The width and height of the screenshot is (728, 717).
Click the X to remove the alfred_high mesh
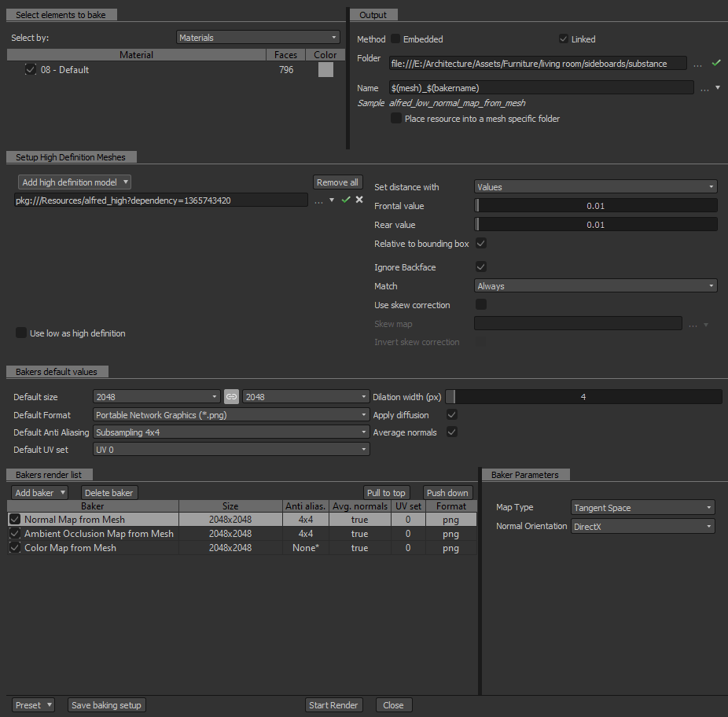click(359, 200)
